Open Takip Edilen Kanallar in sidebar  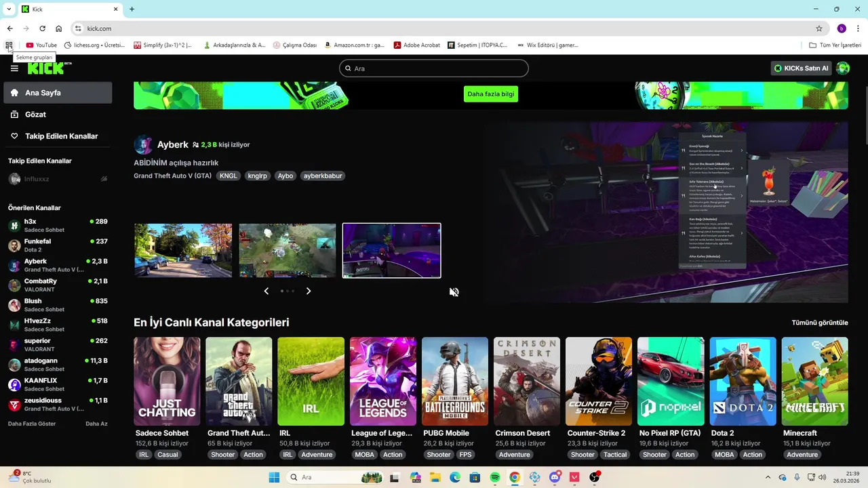tap(58, 136)
